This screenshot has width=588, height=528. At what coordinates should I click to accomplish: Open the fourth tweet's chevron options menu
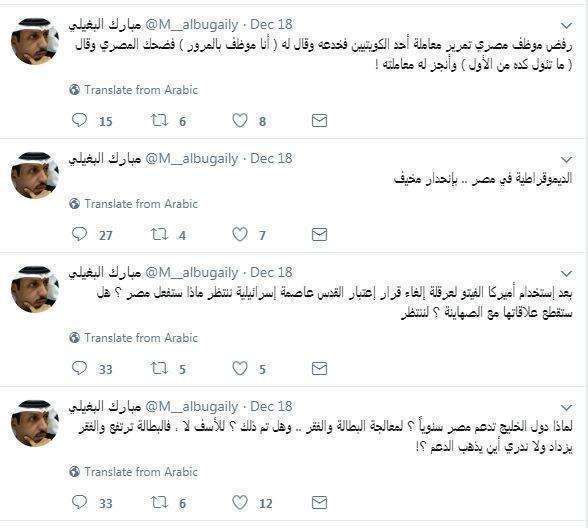point(567,407)
